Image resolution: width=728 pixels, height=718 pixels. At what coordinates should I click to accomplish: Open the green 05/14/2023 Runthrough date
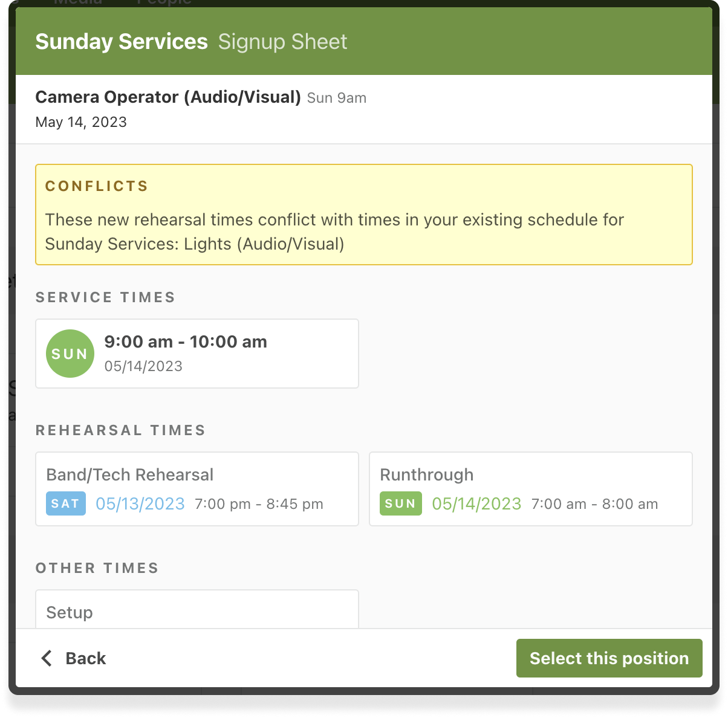coord(476,503)
